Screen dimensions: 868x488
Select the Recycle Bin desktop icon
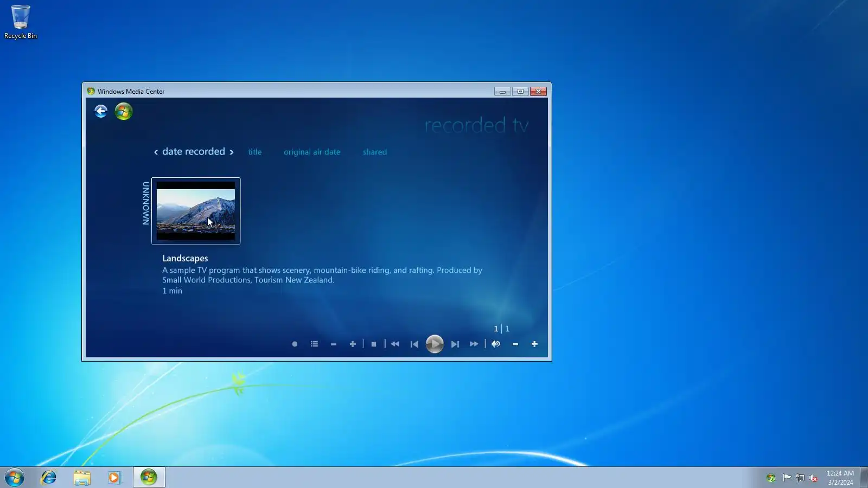(21, 22)
